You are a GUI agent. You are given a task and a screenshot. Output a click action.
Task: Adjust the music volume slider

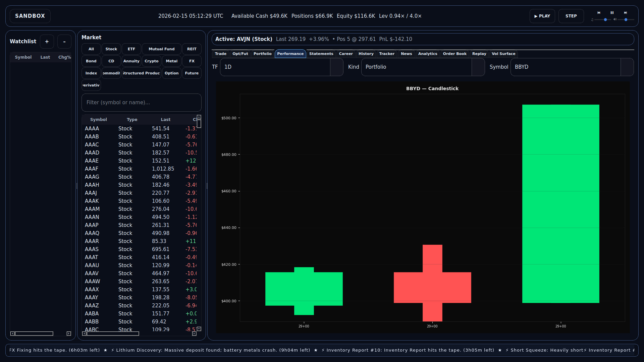tap(605, 20)
